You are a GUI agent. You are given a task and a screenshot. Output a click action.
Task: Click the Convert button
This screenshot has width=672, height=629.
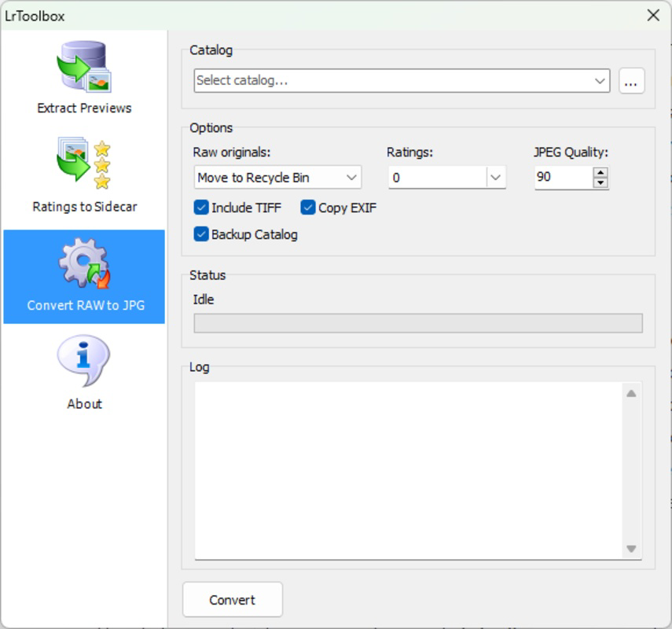coord(233,599)
